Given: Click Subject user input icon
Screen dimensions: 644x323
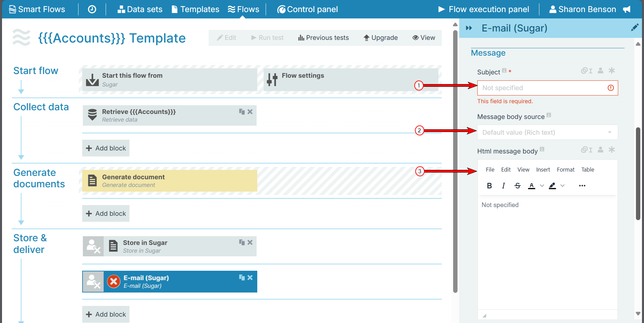Looking at the screenshot, I should (600, 71).
